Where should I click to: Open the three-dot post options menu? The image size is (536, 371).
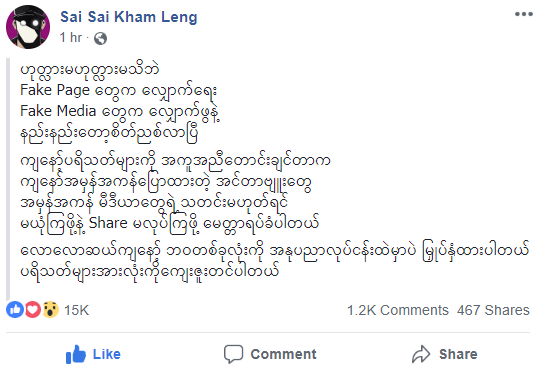click(x=524, y=14)
